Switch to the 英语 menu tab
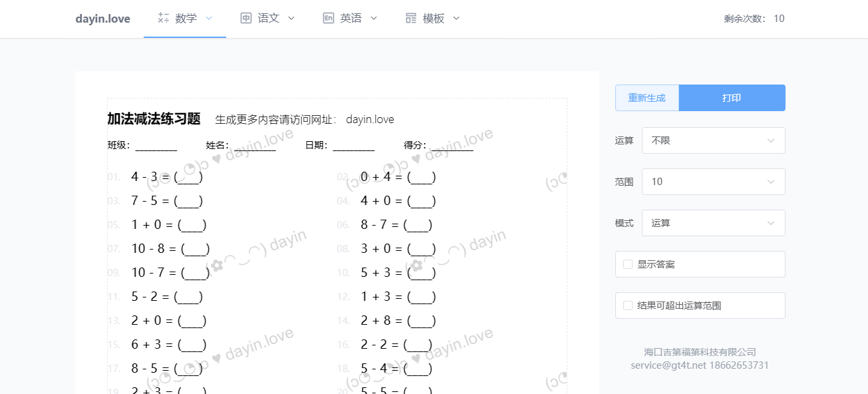Image resolution: width=868 pixels, height=394 pixels. point(351,19)
